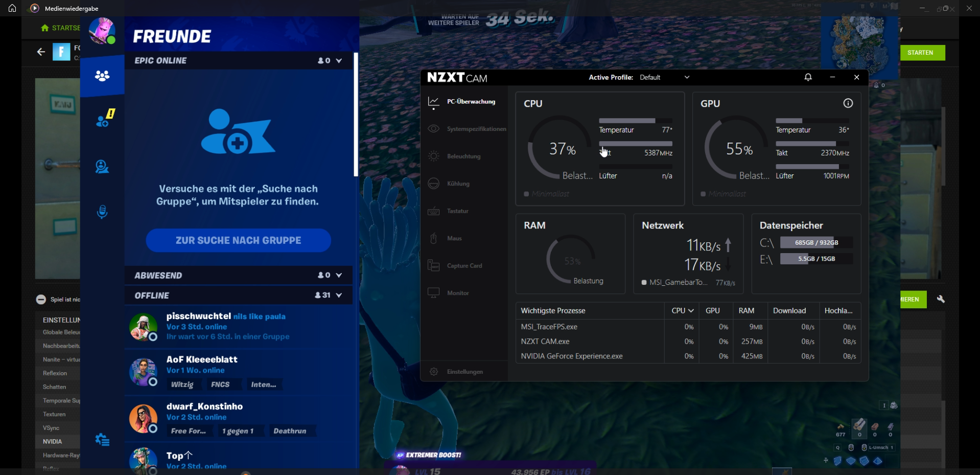Click the GPU info icon
The image size is (980, 475).
[848, 103]
